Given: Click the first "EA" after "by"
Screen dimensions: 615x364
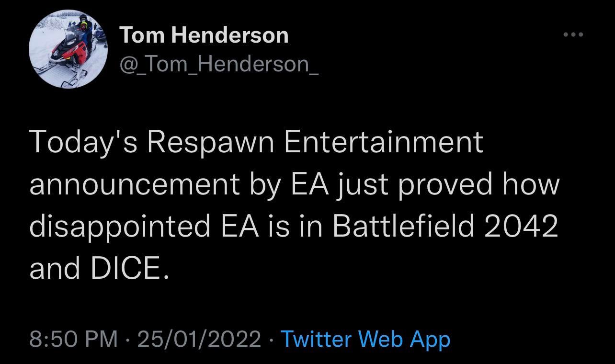Looking at the screenshot, I should pyautogui.click(x=309, y=184).
